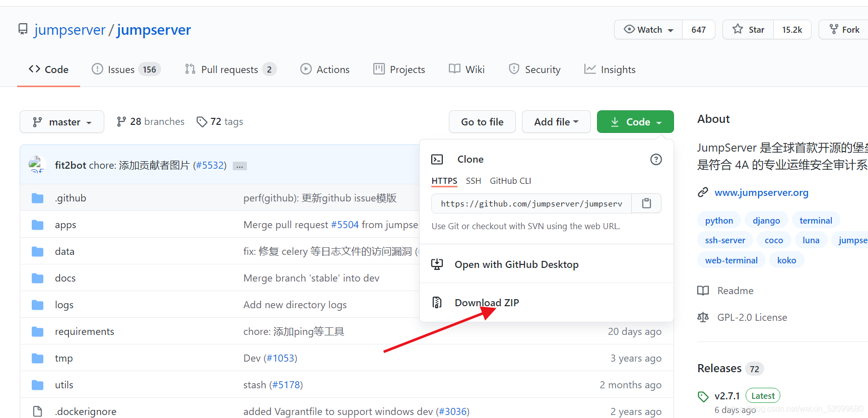Open the docs folder icon
The image size is (868, 418).
37,278
